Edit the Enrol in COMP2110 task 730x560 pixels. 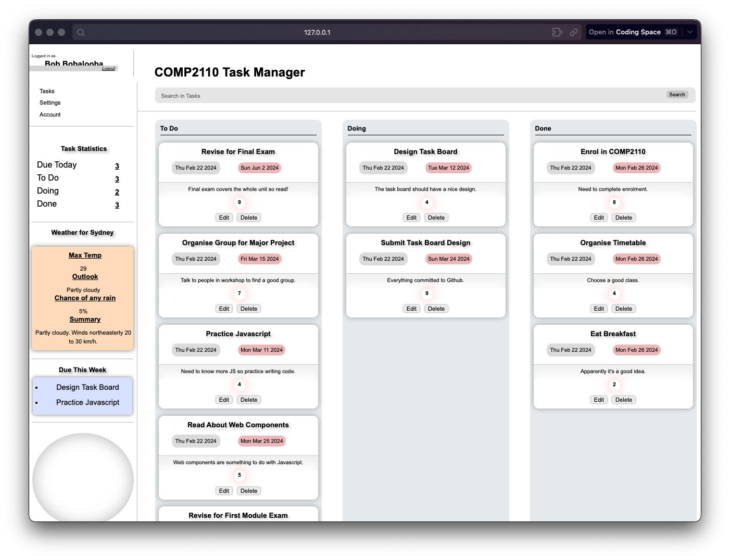point(599,218)
